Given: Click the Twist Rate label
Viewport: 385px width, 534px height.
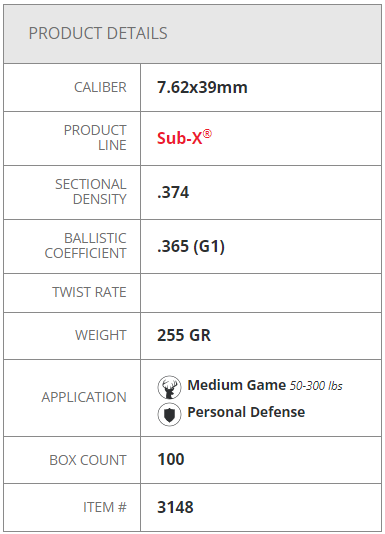Looking at the screenshot, I should tap(89, 292).
